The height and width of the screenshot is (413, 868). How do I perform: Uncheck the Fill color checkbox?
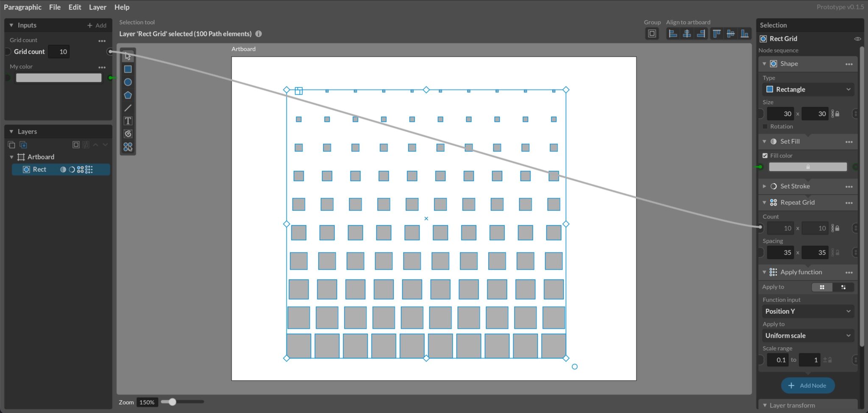pyautogui.click(x=765, y=155)
